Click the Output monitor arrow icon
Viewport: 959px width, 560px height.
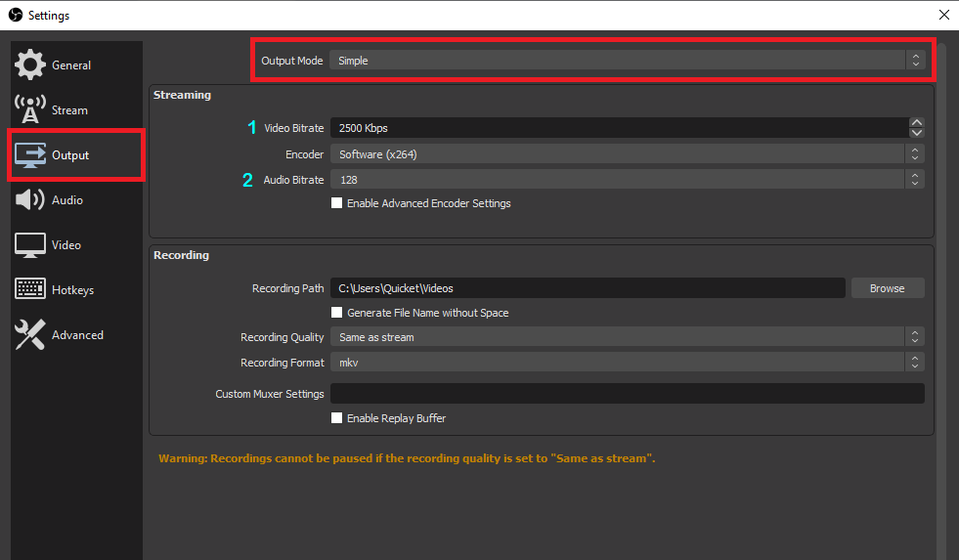point(30,154)
